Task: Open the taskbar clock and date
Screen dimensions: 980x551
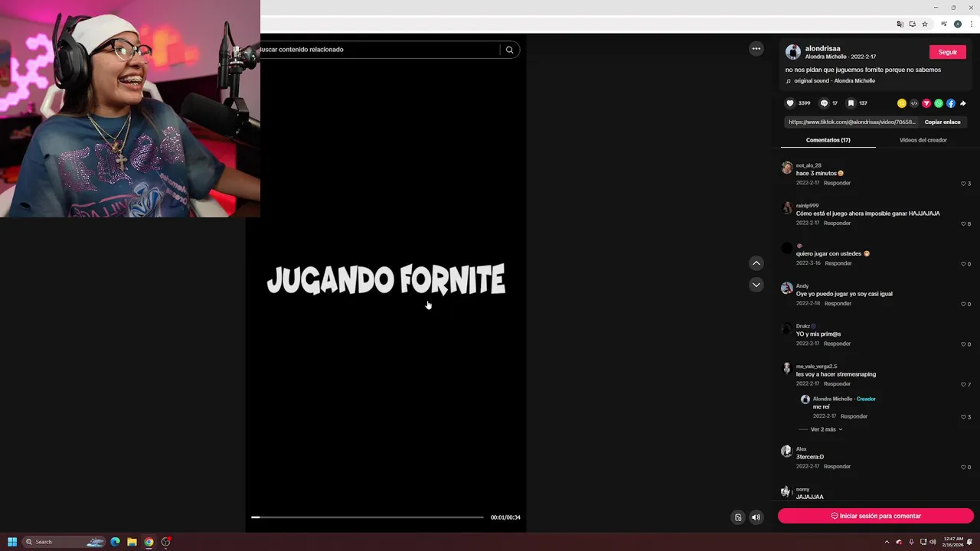Action: coord(952,542)
